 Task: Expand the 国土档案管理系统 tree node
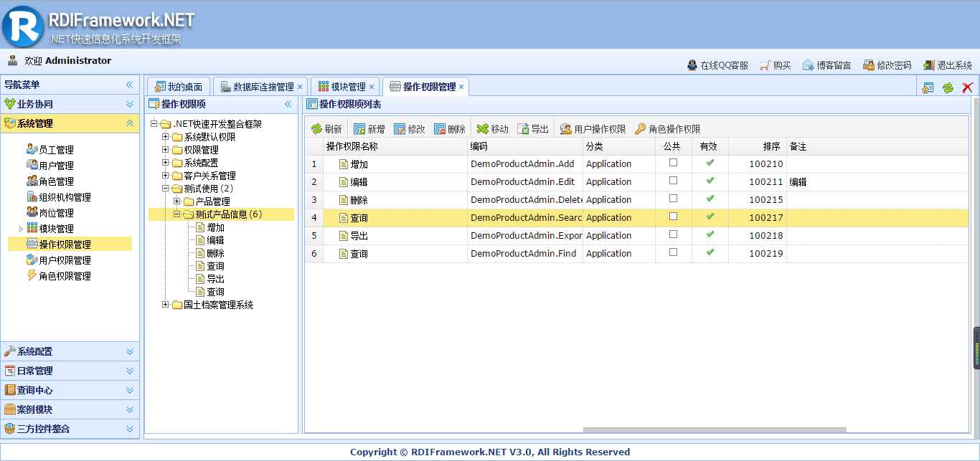[x=166, y=305]
